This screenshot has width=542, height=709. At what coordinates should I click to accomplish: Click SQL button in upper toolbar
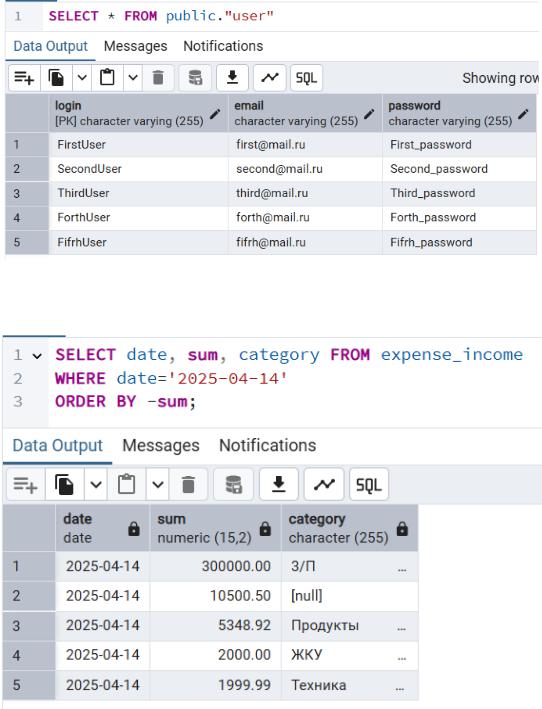306,78
